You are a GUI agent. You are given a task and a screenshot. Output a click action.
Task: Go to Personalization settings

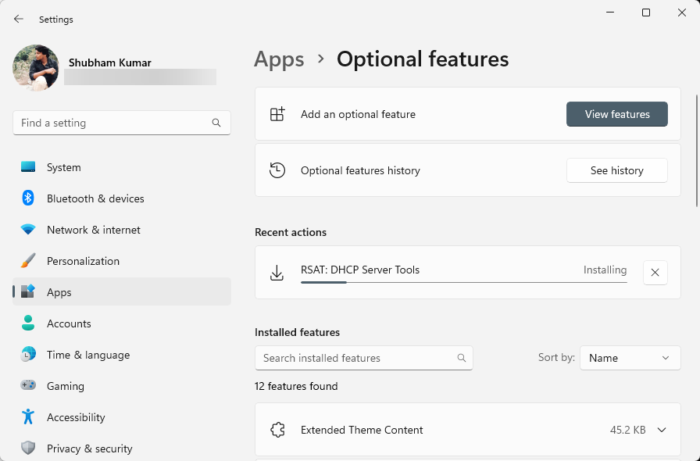tap(82, 261)
